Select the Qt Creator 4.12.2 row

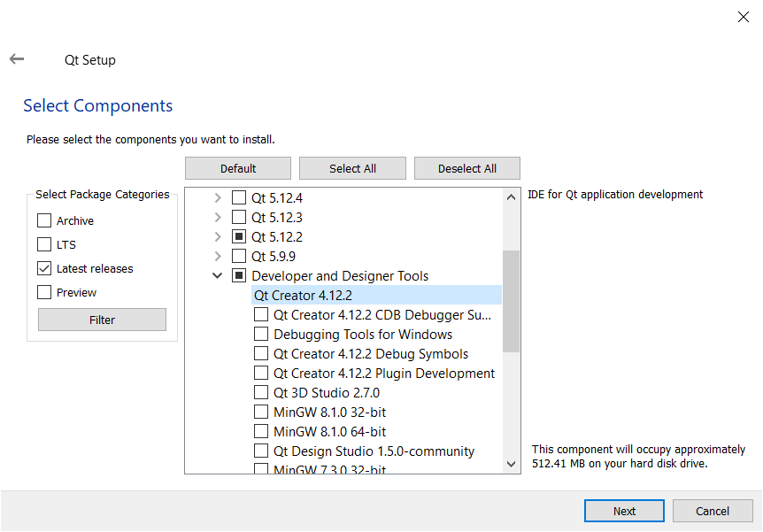click(x=377, y=296)
